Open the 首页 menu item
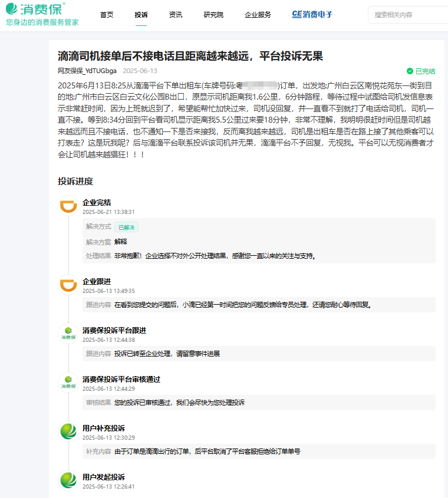The height and width of the screenshot is (498, 448). 107,15
